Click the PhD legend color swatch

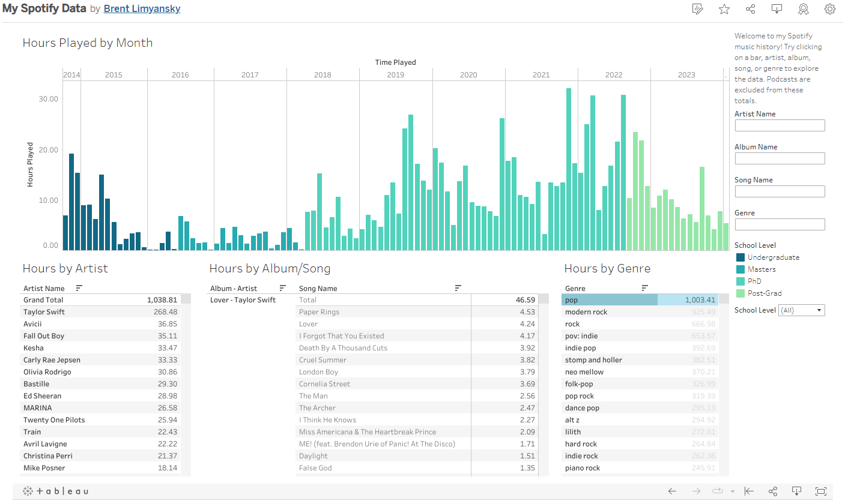(740, 281)
